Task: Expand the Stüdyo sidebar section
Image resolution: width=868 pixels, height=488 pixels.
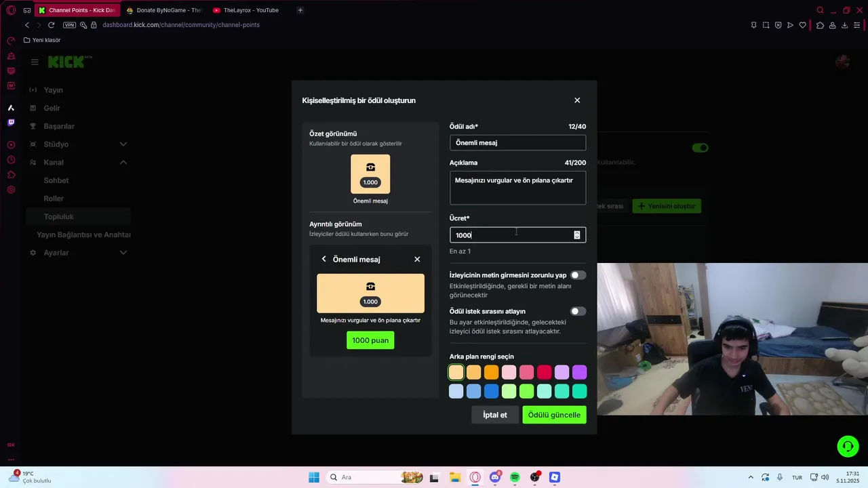Action: click(x=123, y=144)
